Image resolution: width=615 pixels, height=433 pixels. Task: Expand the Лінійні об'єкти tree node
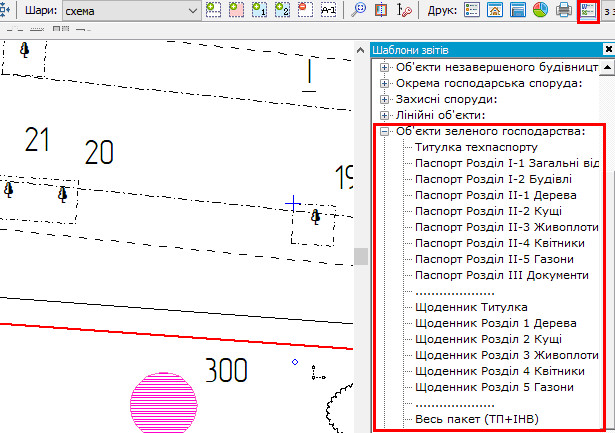tap(385, 115)
